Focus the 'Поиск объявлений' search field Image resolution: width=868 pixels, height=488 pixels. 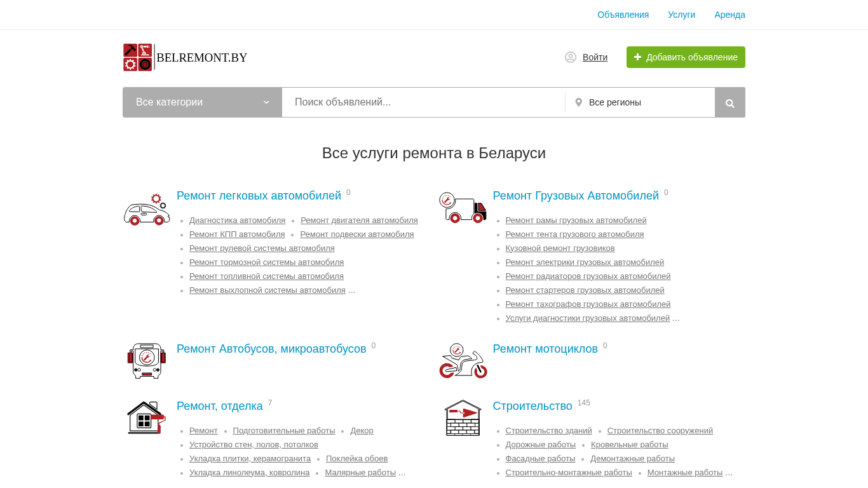(423, 102)
